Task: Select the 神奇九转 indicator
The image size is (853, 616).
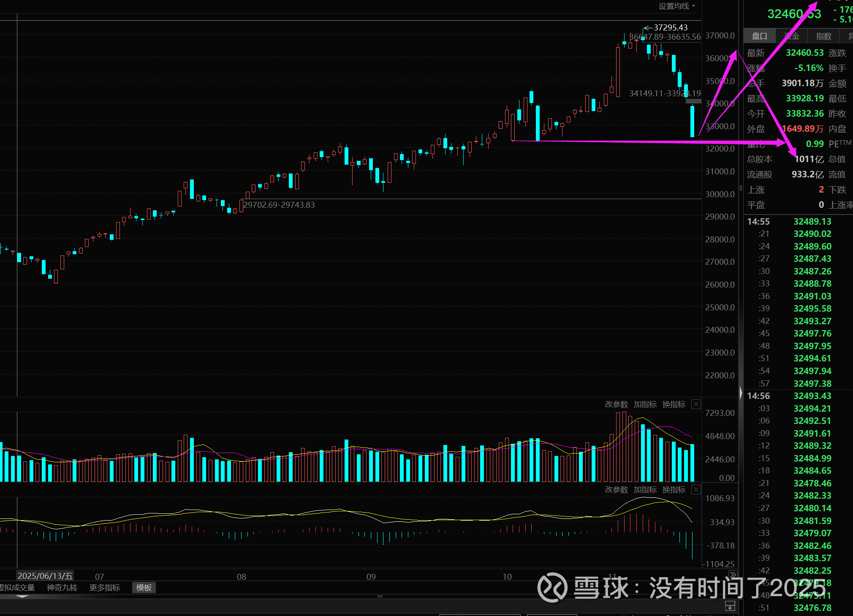Action: pyautogui.click(x=62, y=588)
